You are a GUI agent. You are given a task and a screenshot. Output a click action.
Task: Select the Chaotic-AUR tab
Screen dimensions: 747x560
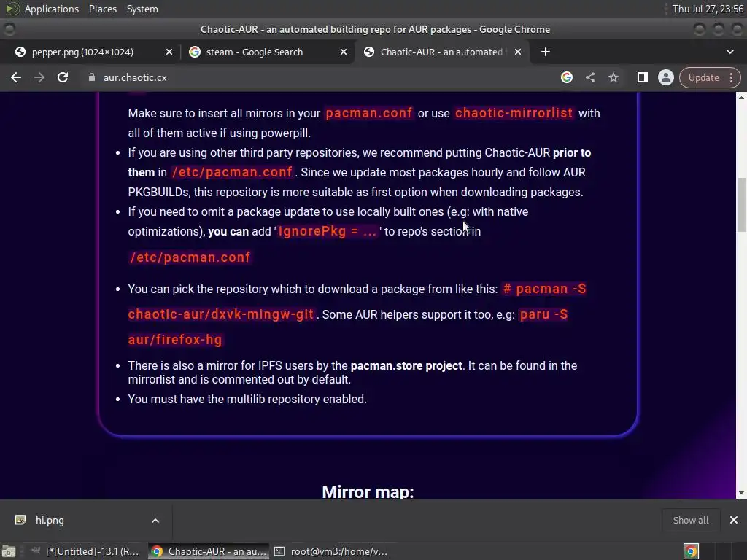click(441, 52)
